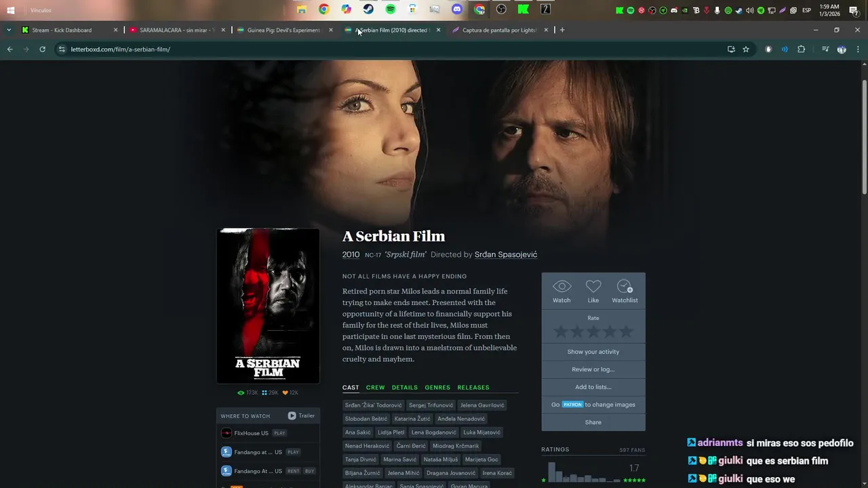Switch to Guinea Pig: Devil's Experiment tab

coord(283,30)
